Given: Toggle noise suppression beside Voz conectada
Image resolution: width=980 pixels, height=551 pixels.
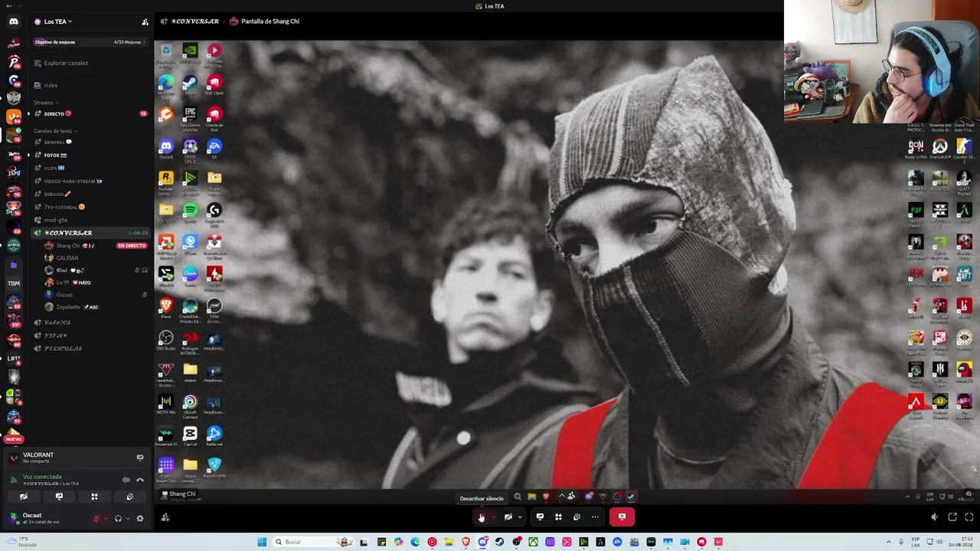Looking at the screenshot, I should (126, 480).
